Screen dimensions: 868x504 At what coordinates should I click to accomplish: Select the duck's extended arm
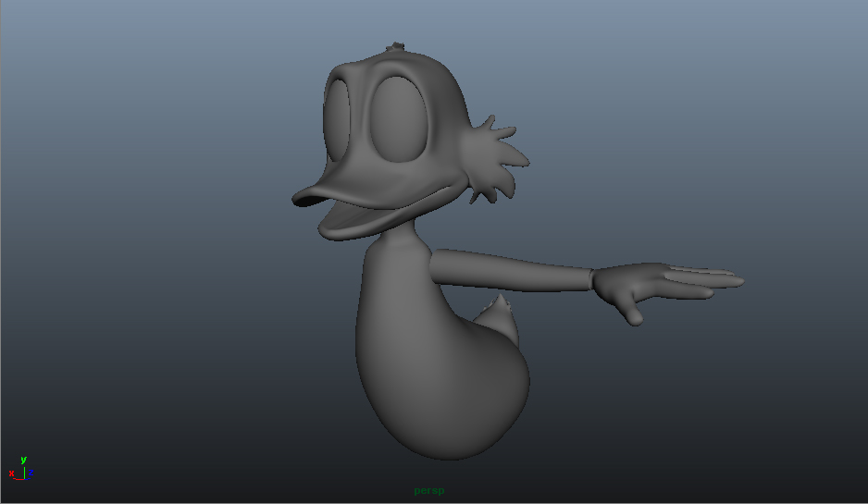coord(511,271)
